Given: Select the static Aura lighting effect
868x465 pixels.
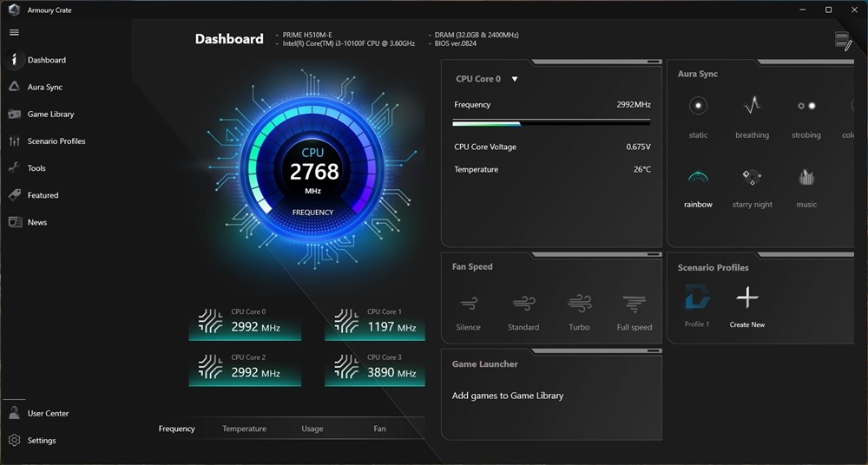Looking at the screenshot, I should [698, 105].
